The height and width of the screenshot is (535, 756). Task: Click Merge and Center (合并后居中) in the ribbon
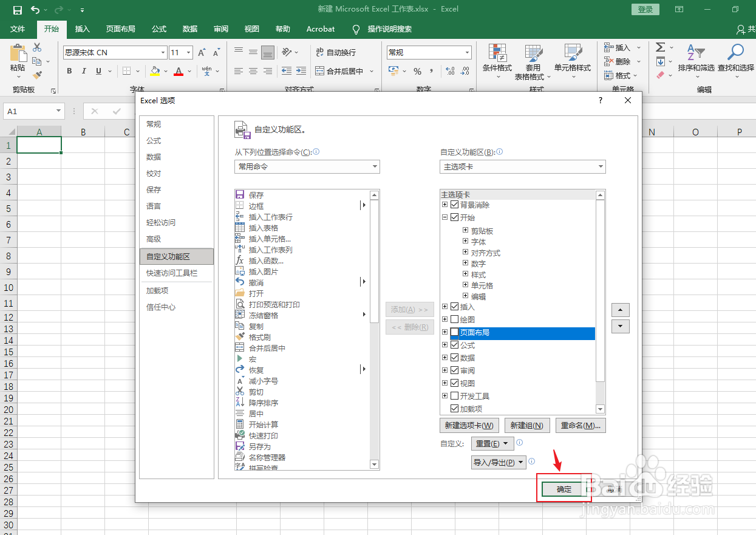339,71
